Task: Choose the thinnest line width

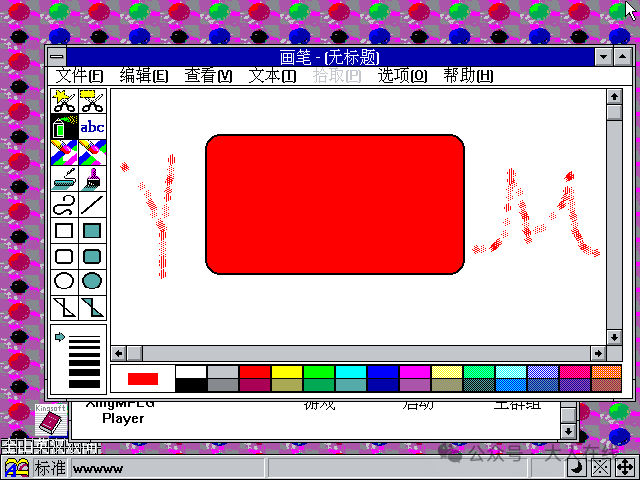Action: tap(84, 337)
